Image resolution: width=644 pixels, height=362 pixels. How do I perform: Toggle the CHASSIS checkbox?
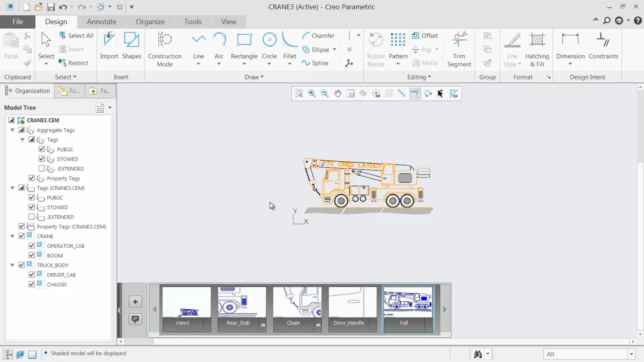click(x=32, y=284)
